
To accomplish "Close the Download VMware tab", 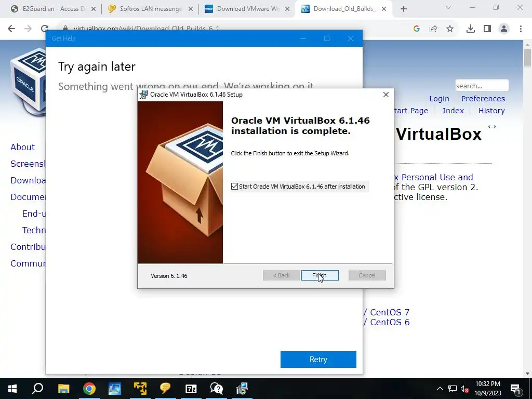I will click(x=287, y=9).
